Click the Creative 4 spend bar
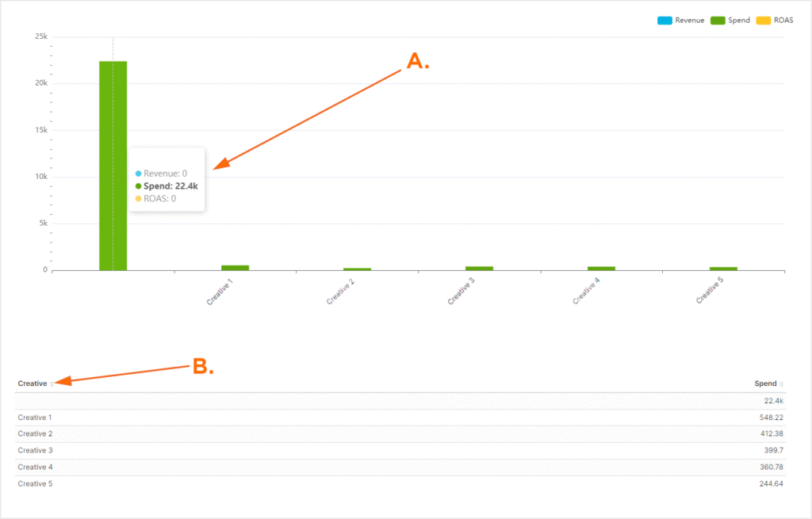The width and height of the screenshot is (812, 519). coord(601,269)
